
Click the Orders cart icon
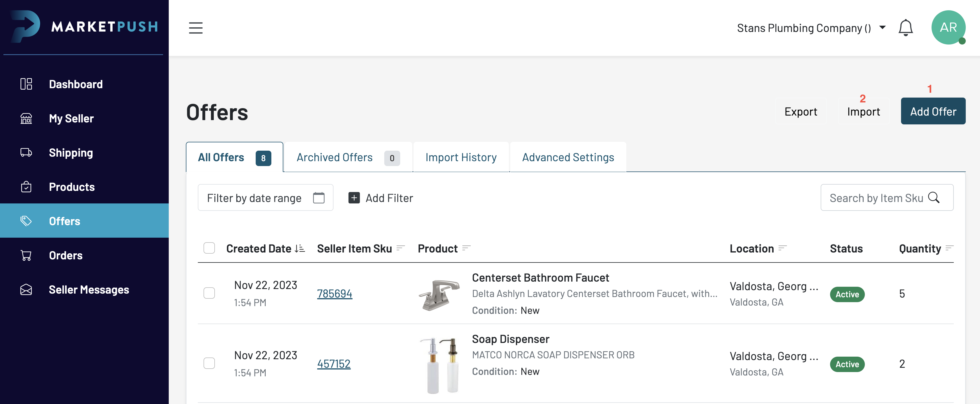[26, 255]
